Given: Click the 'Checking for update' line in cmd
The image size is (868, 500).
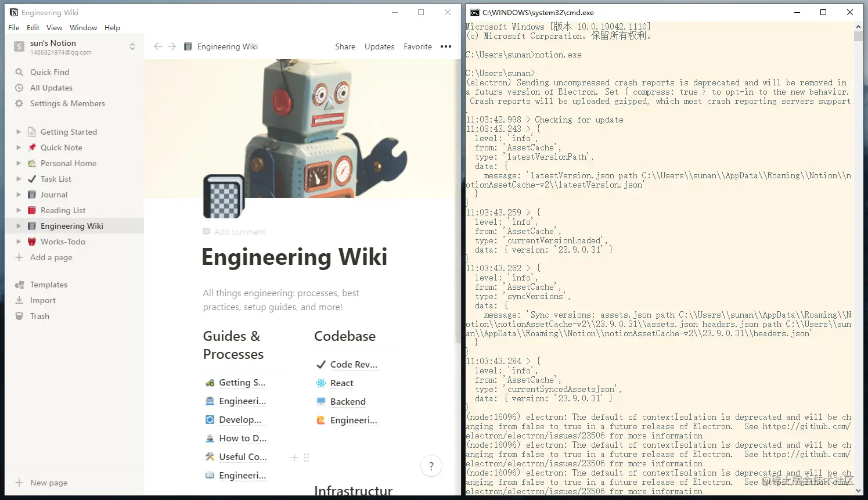Looking at the screenshot, I should pos(545,120).
